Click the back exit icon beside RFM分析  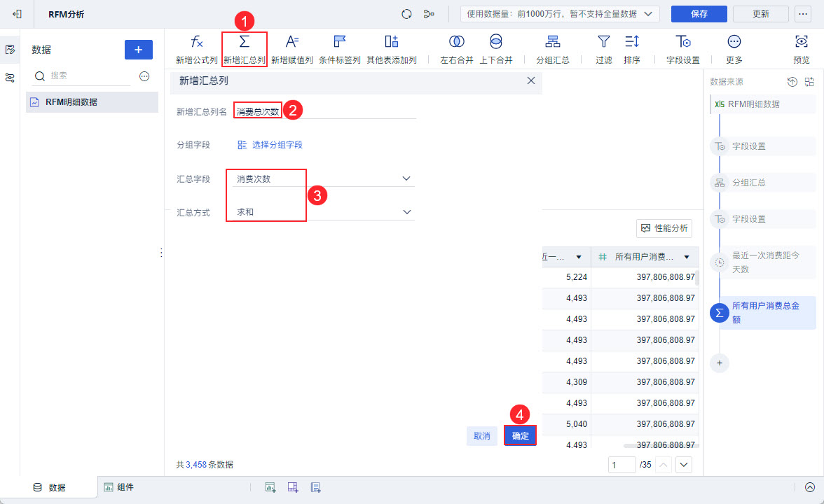click(x=17, y=14)
